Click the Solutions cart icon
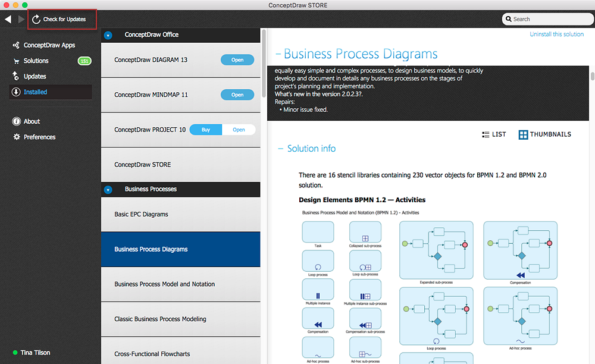The image size is (595, 364). pos(16,61)
